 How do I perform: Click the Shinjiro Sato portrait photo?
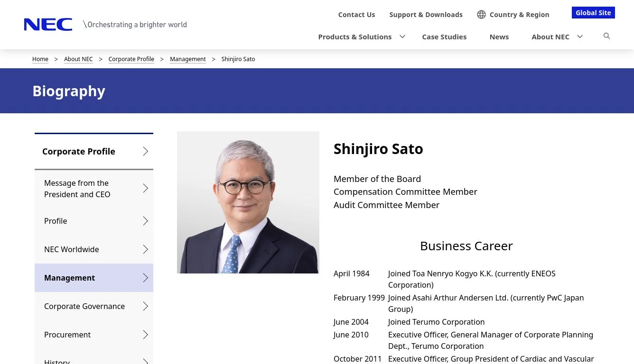(x=248, y=202)
